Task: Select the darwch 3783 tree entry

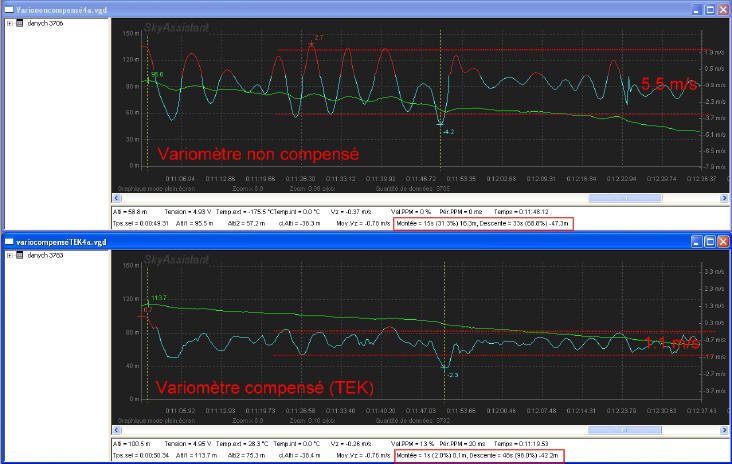Action: tap(45, 255)
